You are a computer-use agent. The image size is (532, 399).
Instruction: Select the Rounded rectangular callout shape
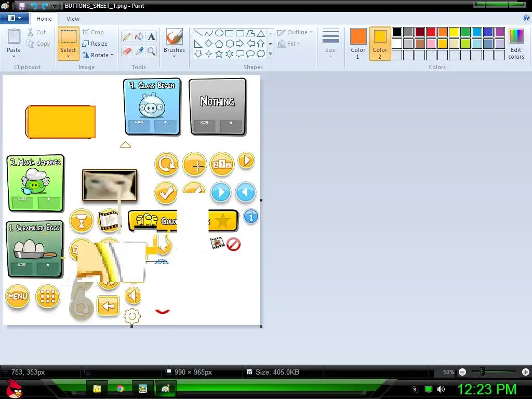(x=240, y=54)
